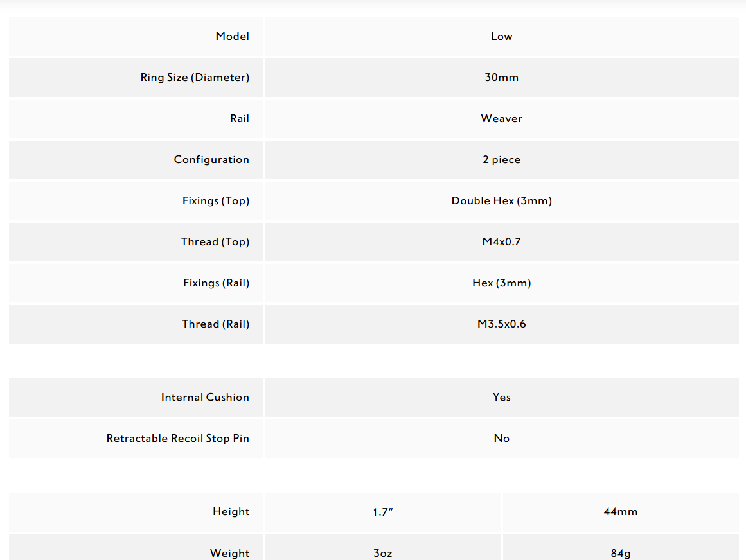Select the 30mm ring size value

coord(501,78)
